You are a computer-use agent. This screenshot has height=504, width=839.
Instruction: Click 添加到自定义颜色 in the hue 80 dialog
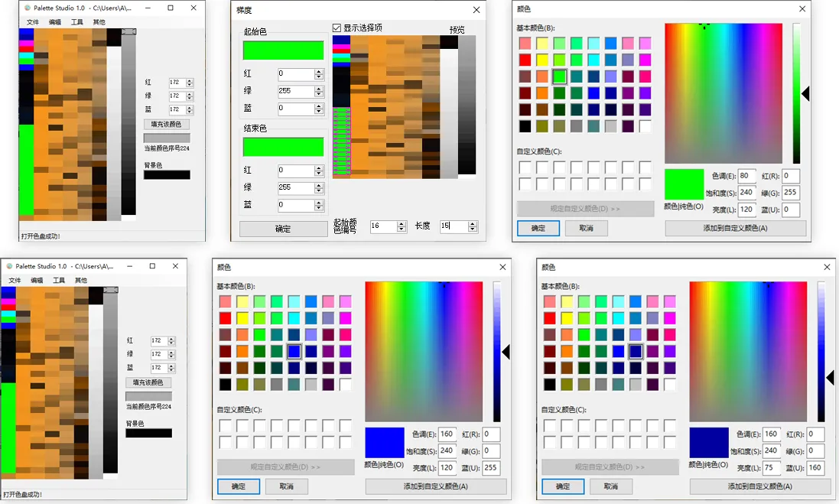point(735,228)
